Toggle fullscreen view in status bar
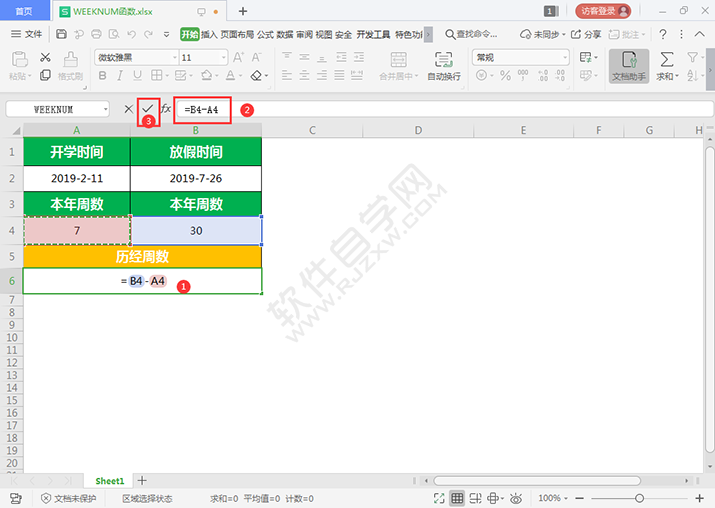Screen dimensions: 715x508 439,498
